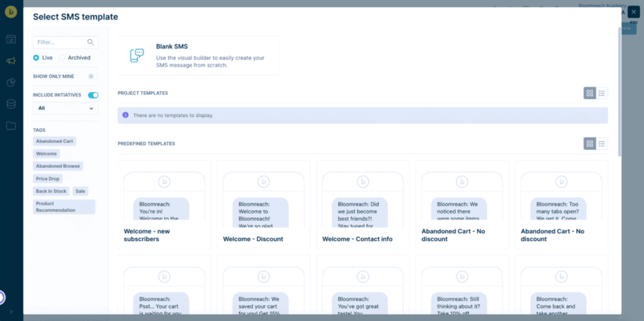Viewport: 644px width, 321px height.
Task: Toggle the Show Only Mine switch
Action: (x=93, y=76)
